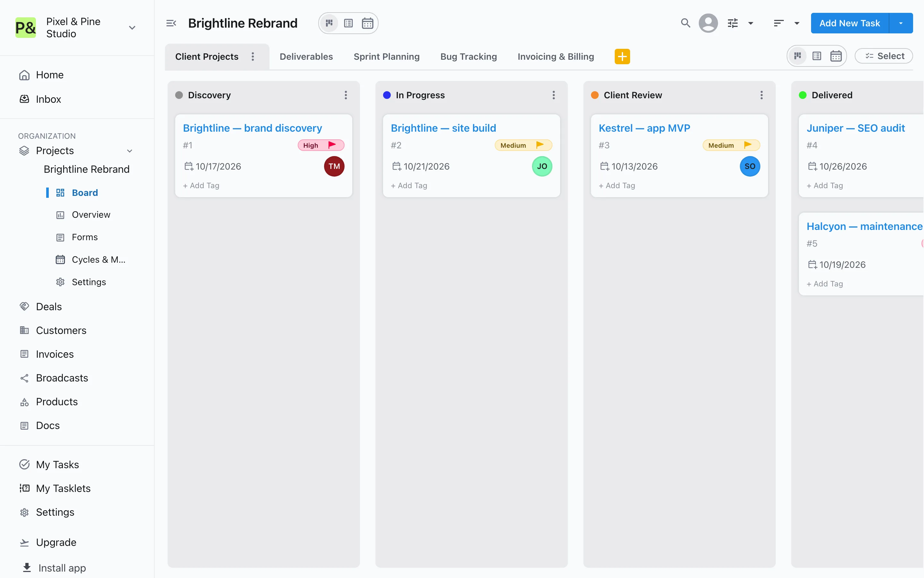Open Client Review column options menu

761,95
